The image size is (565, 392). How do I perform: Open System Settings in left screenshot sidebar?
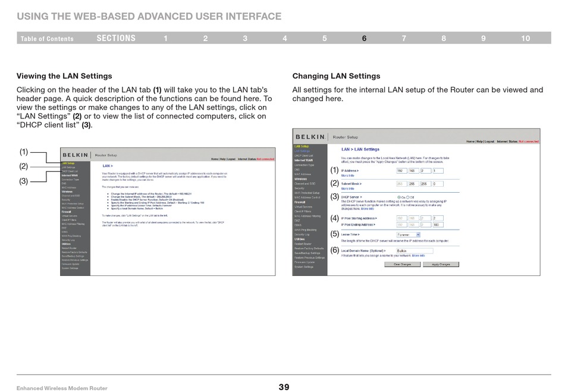[70, 268]
